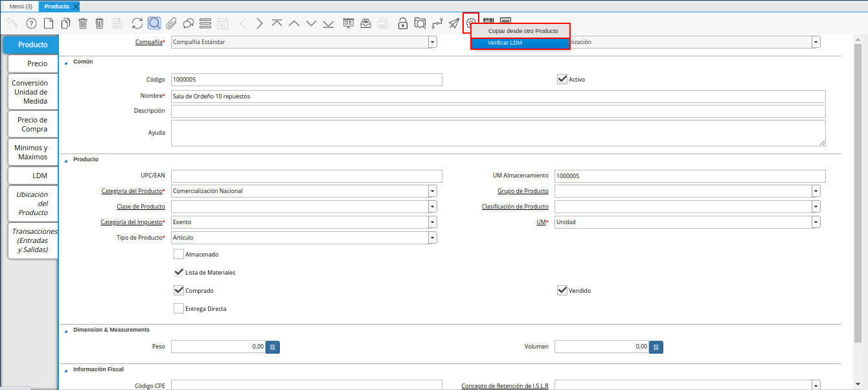Open the Mínimos y Máximos tab
Image resolution: width=868 pixels, height=390 pixels.
click(34, 152)
